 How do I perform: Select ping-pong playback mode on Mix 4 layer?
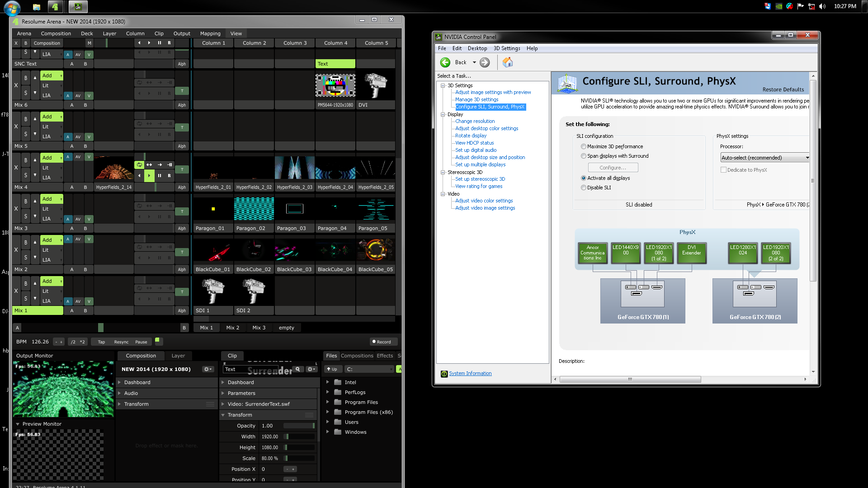click(149, 165)
